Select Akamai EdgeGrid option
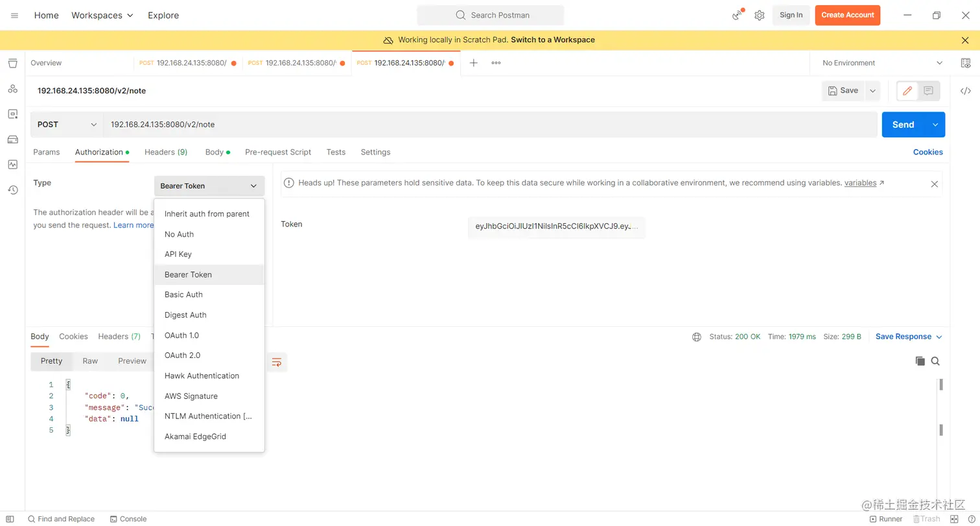The width and height of the screenshot is (980, 526). tap(209, 436)
